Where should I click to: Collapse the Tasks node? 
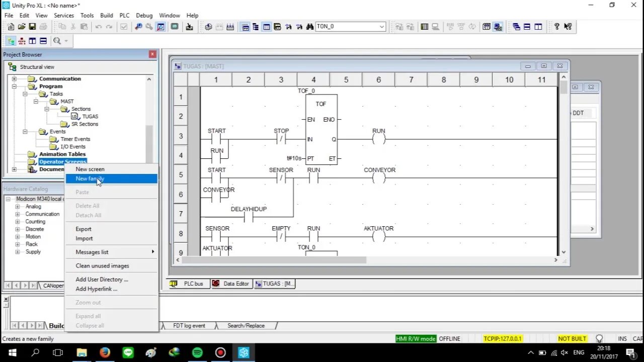[x=25, y=94]
